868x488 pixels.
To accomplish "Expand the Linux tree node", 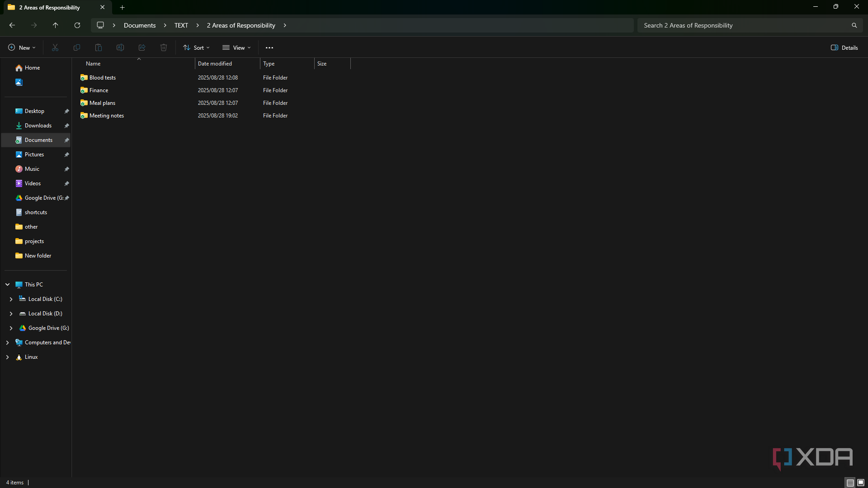I will click(8, 357).
